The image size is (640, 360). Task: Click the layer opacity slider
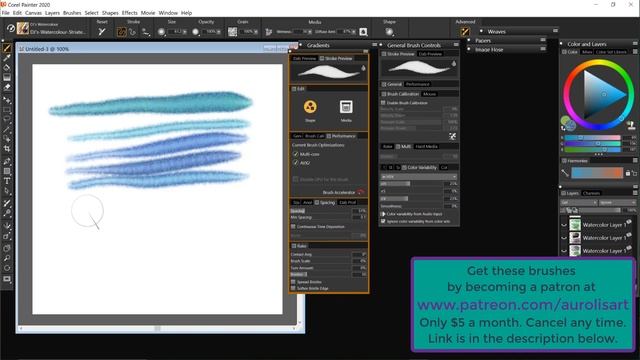click(599, 210)
